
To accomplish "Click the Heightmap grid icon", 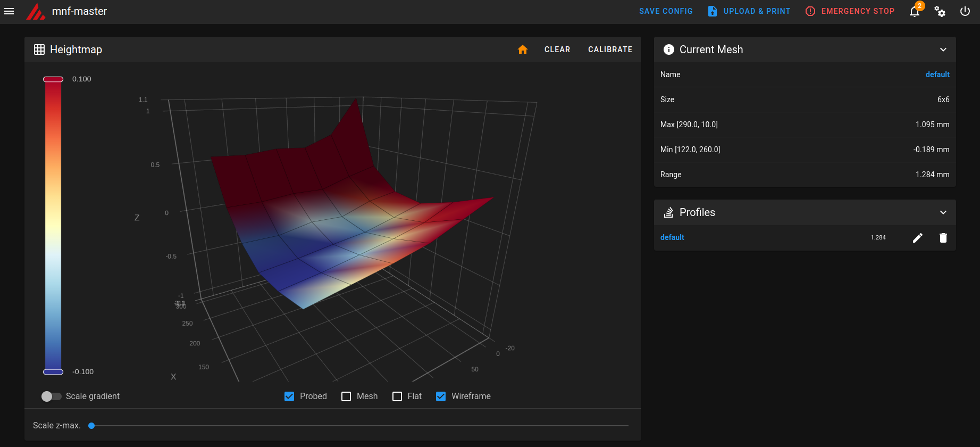I will click(39, 49).
